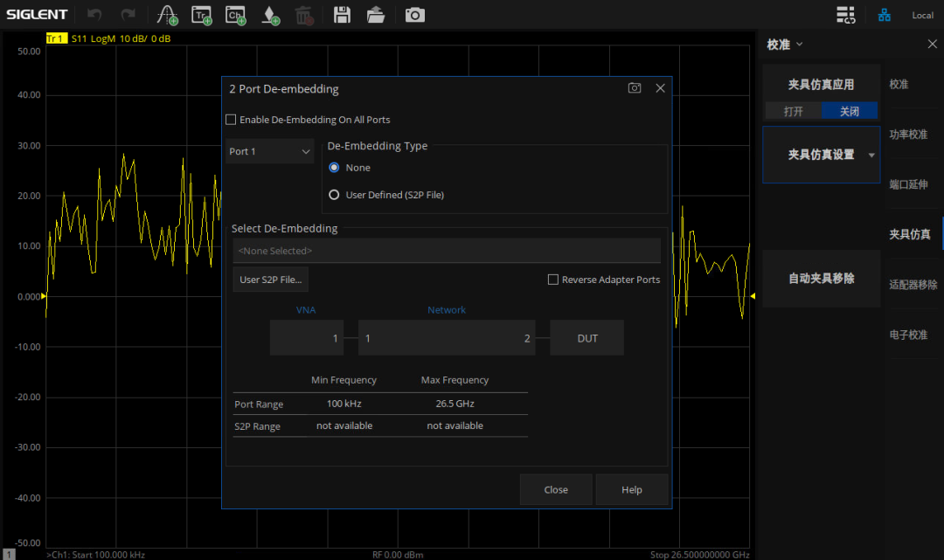This screenshot has width=944, height=560.
Task: Open the 端口延伸 menu item
Action: (x=907, y=184)
